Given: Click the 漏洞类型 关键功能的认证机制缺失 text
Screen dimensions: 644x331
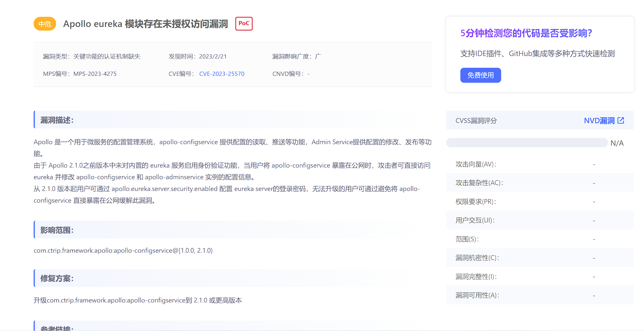Looking at the screenshot, I should click(92, 56).
